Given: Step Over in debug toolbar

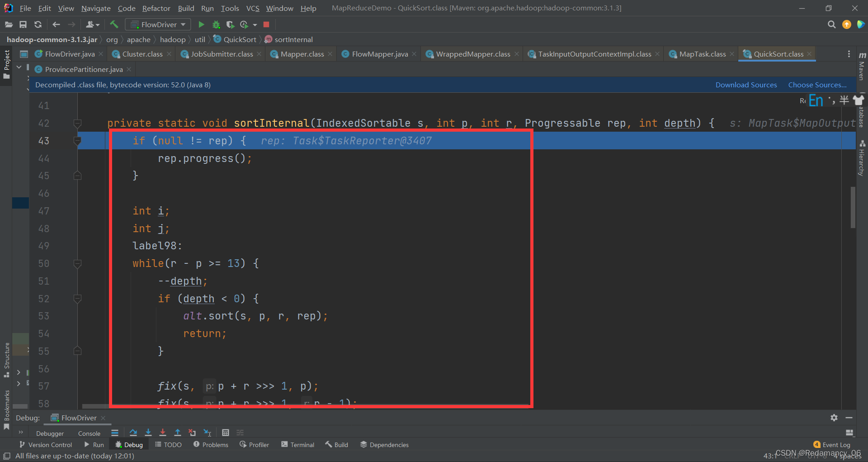Looking at the screenshot, I should [133, 433].
